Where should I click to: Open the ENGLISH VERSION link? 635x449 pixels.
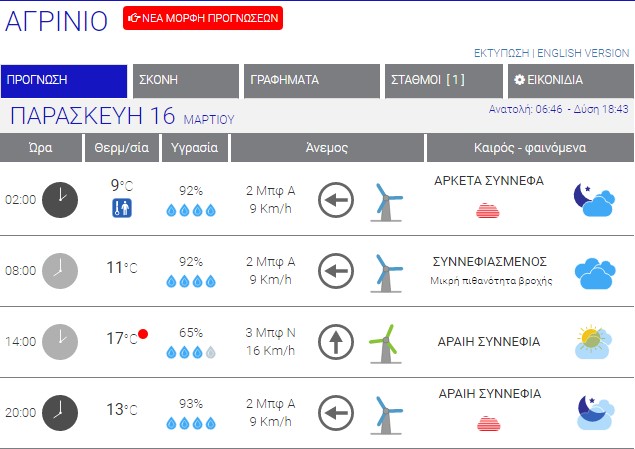[584, 52]
